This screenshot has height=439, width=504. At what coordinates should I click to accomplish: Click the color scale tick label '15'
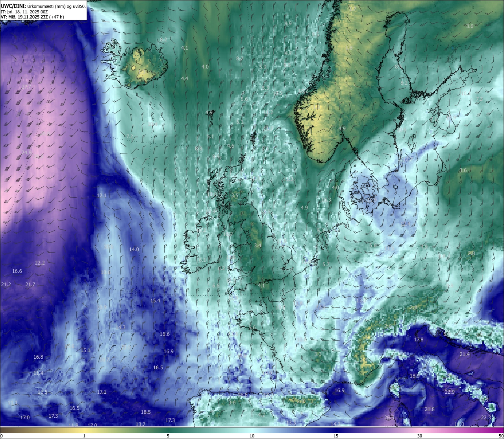click(x=336, y=436)
